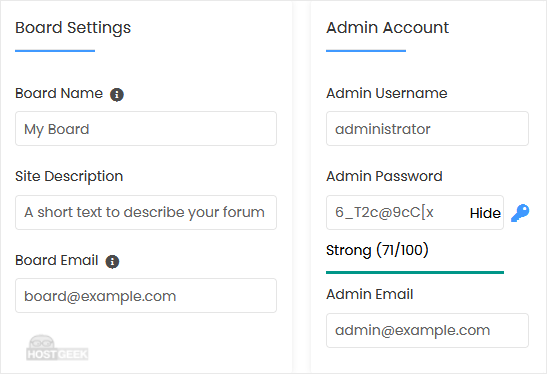Click the Admin Password label

(384, 176)
